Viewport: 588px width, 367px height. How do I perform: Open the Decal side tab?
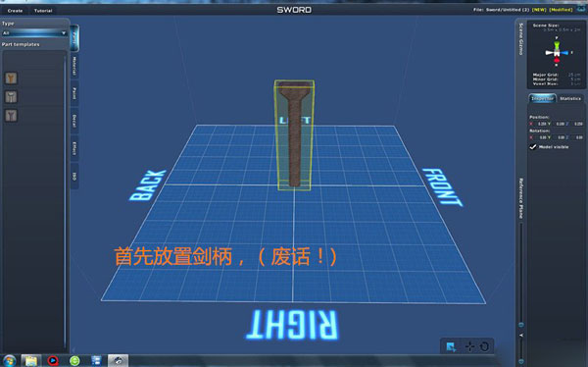click(x=74, y=121)
